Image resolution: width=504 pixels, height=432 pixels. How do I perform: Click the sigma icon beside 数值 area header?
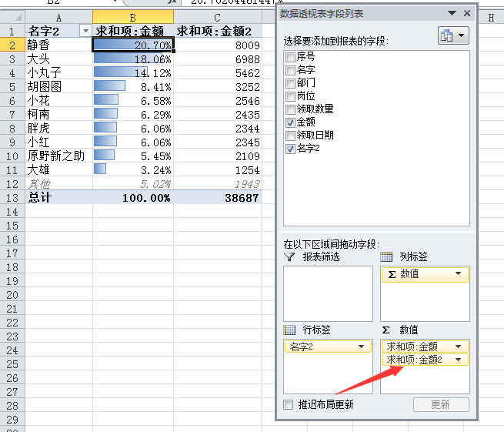(x=386, y=330)
